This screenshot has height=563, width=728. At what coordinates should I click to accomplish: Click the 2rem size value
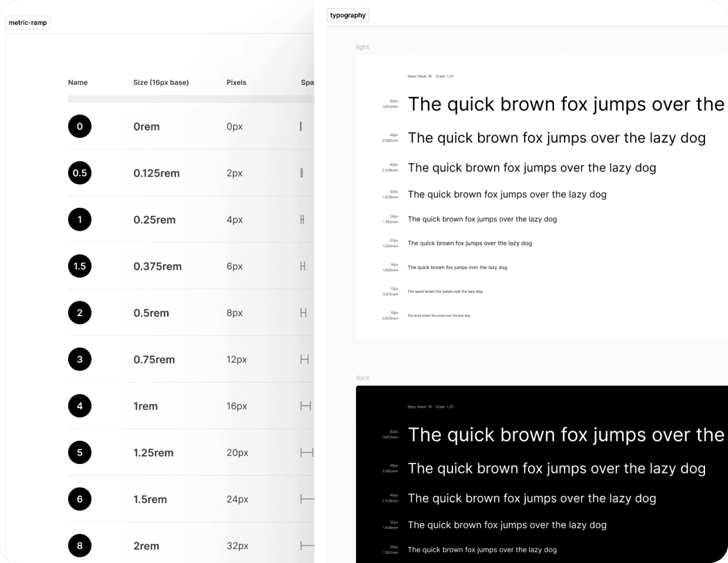pos(146,546)
